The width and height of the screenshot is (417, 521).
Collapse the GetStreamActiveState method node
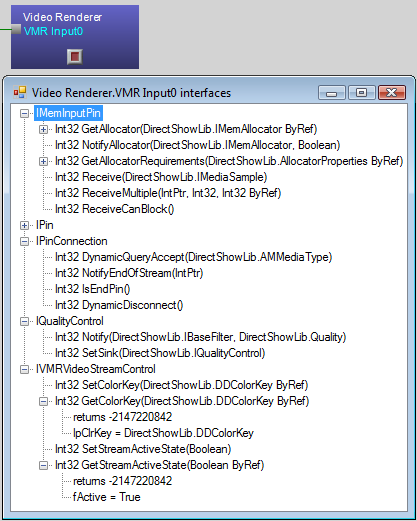pyautogui.click(x=43, y=465)
